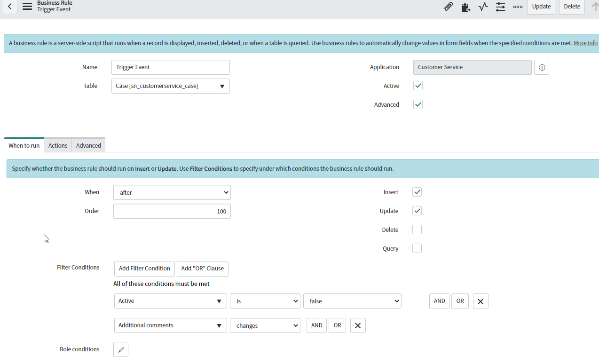
Task: Open the Table dropdown showing Case
Action: tap(171, 86)
